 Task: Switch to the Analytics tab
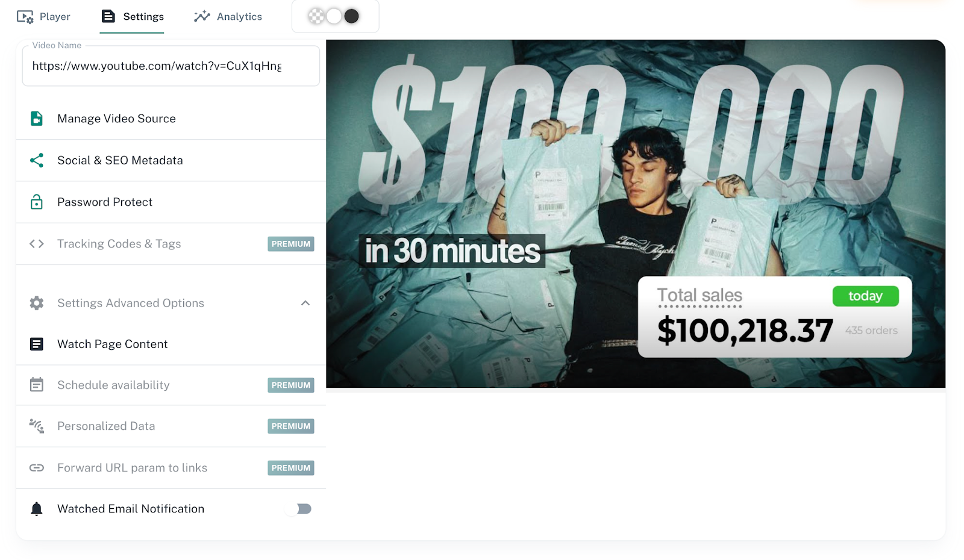tap(228, 17)
